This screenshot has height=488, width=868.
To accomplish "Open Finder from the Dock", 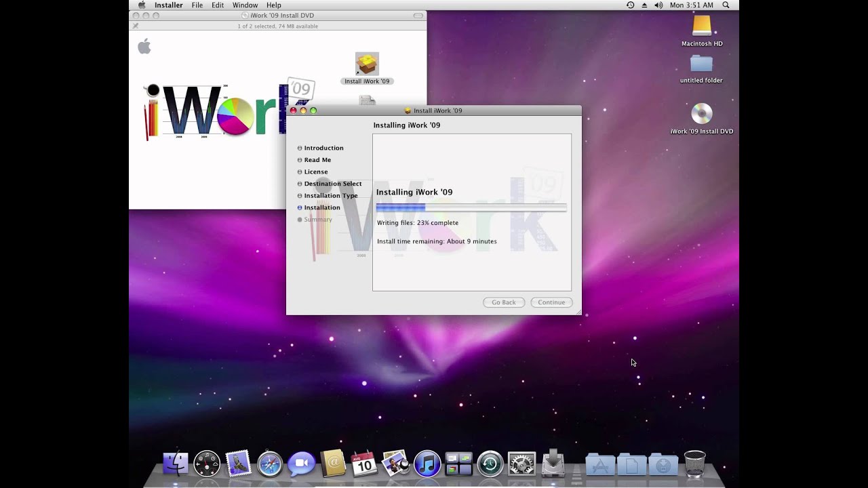I will click(x=176, y=464).
